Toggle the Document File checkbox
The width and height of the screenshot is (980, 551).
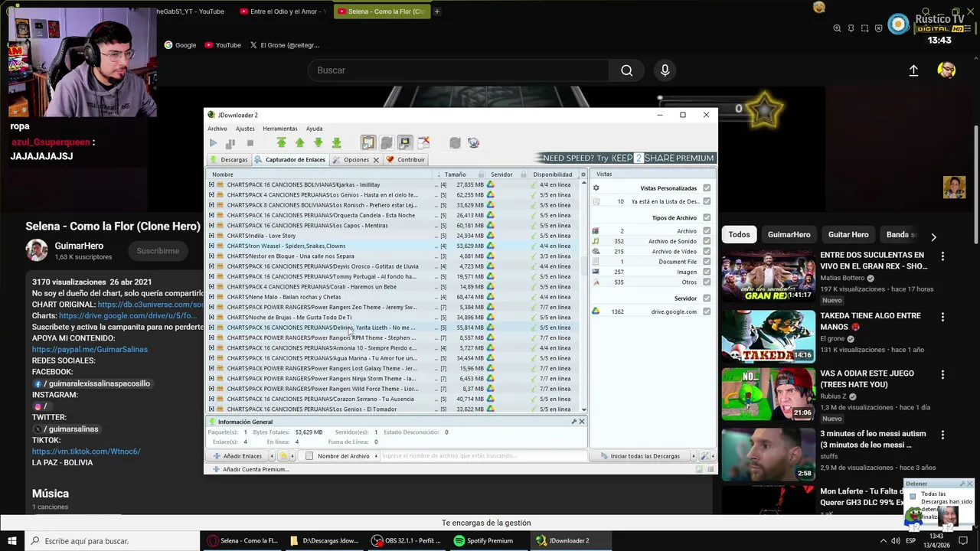(707, 262)
